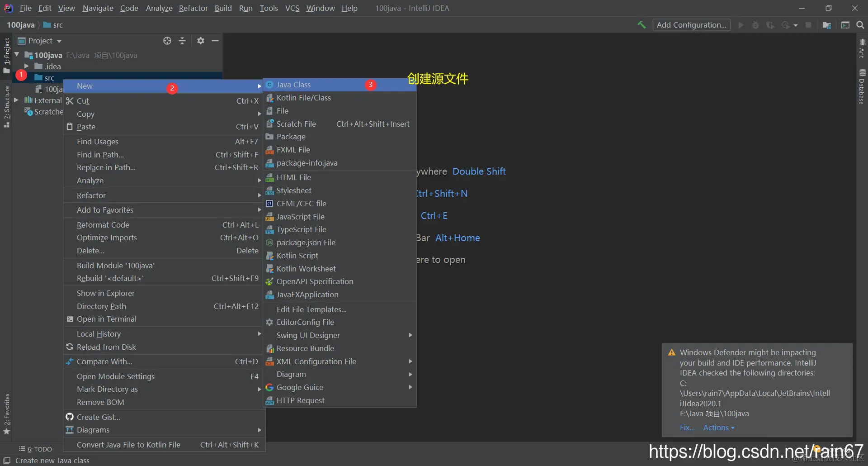Choose Create Gist... in context menu
The width and height of the screenshot is (868, 466).
pos(164,417)
